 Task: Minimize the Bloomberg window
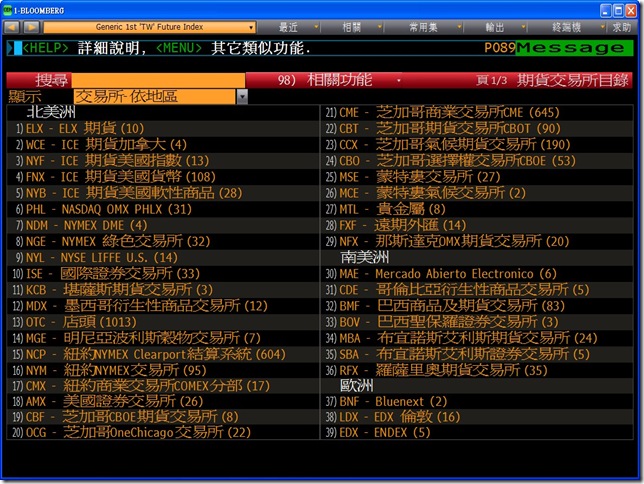click(x=606, y=10)
